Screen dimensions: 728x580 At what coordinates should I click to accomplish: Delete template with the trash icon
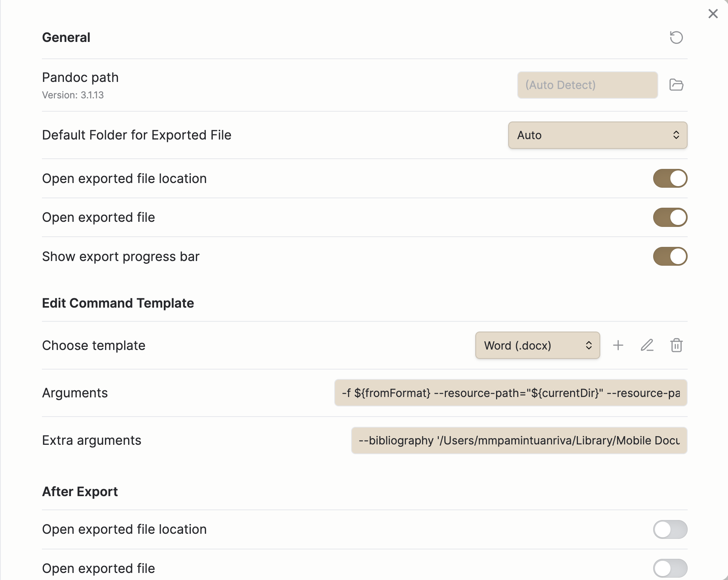(676, 345)
